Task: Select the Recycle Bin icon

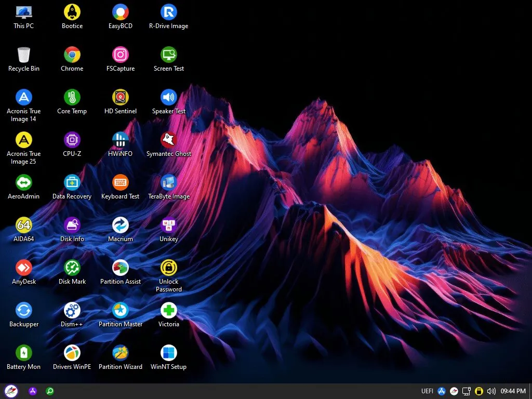Action: (x=24, y=55)
